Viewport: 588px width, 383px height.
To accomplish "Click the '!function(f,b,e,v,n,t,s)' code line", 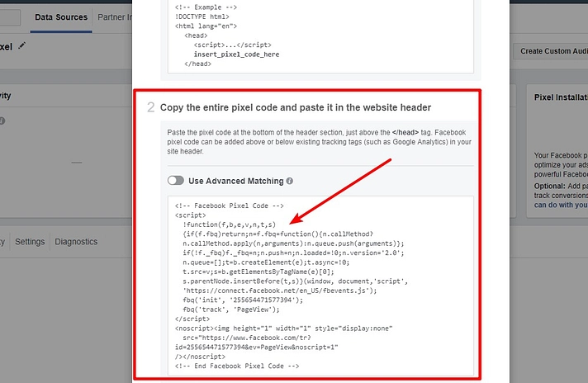I will click(x=229, y=225).
